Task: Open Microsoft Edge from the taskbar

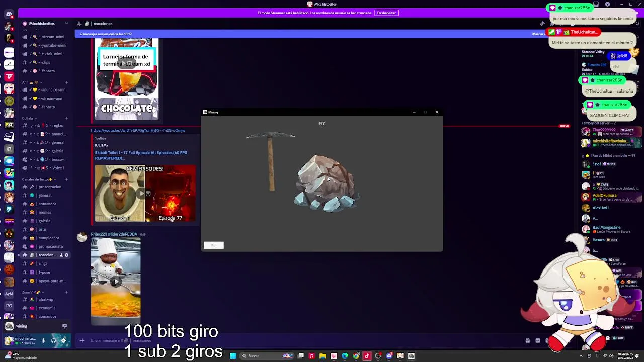Action: point(345,356)
